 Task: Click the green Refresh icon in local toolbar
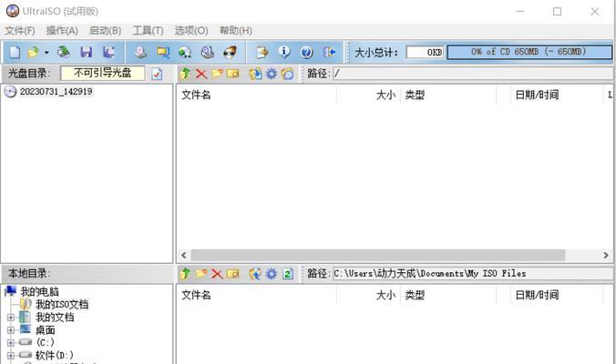tap(288, 273)
